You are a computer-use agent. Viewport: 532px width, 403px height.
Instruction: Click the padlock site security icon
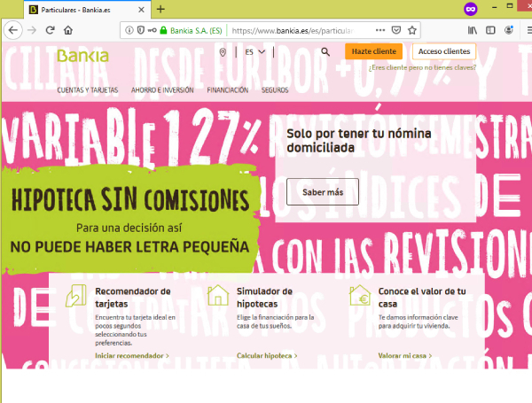(x=153, y=29)
